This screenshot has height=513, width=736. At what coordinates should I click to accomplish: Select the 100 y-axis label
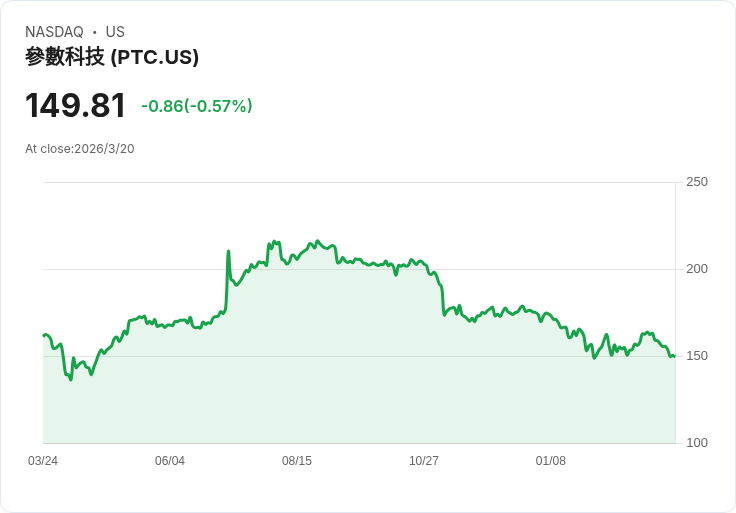[696, 443]
